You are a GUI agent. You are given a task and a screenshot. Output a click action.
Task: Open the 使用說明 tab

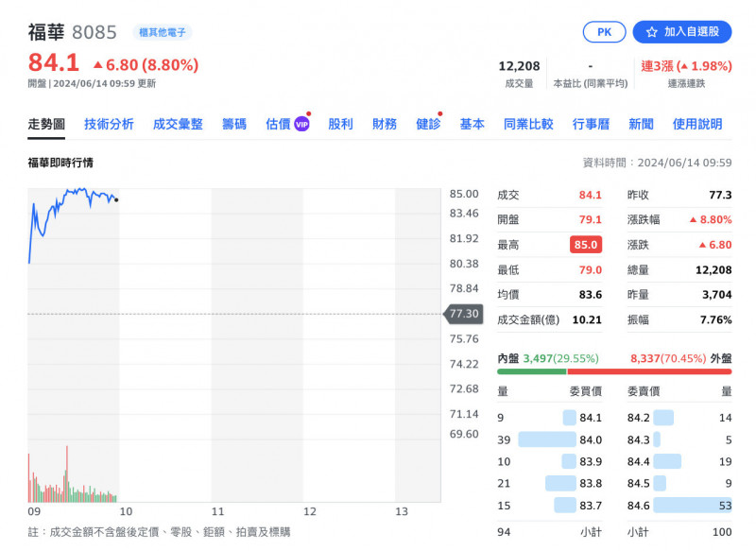pos(697,125)
